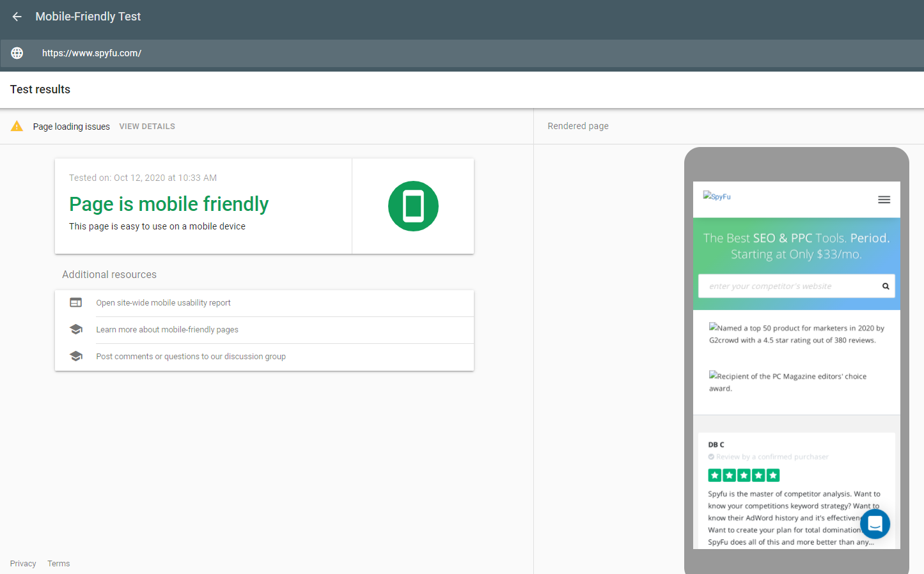Post comments to the discussion group
The image size is (924, 574).
tap(191, 357)
